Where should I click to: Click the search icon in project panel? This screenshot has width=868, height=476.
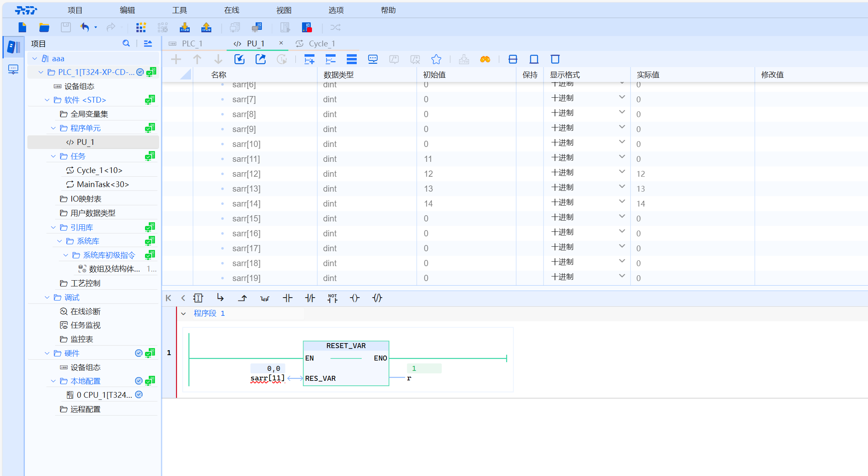click(x=126, y=43)
